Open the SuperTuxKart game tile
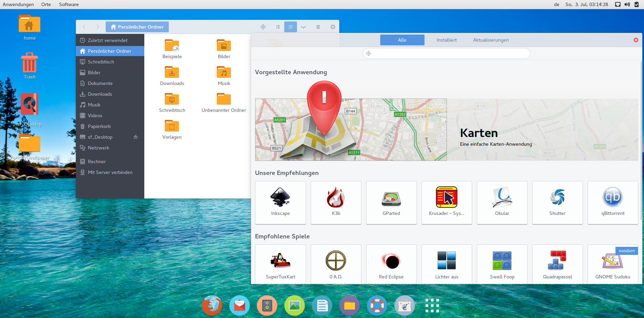The width and height of the screenshot is (644, 318). pyautogui.click(x=281, y=264)
